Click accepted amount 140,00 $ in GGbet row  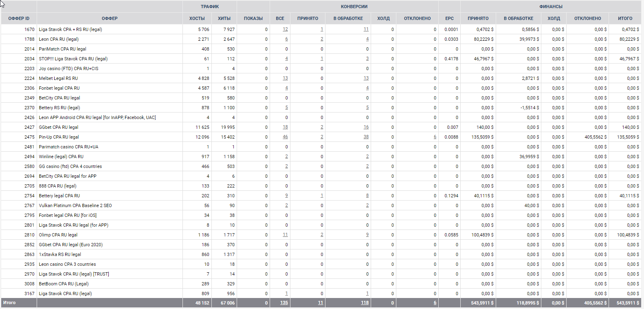(x=485, y=127)
